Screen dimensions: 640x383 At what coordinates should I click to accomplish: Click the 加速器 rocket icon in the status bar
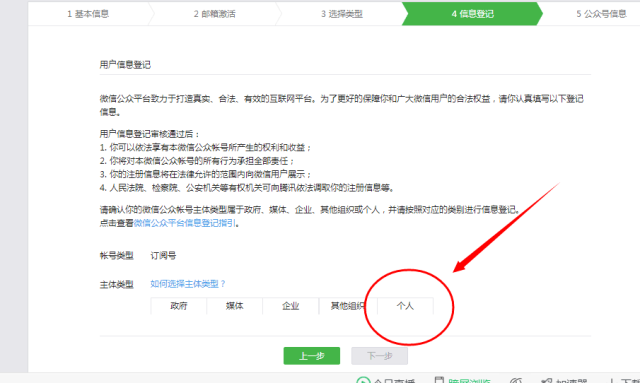[547, 381]
